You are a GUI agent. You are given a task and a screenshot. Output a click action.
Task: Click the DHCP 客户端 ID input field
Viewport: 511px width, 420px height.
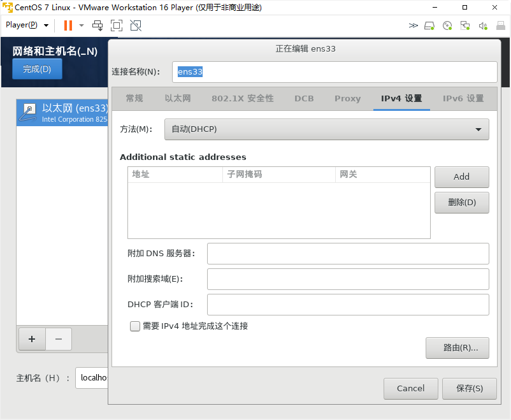pos(348,305)
